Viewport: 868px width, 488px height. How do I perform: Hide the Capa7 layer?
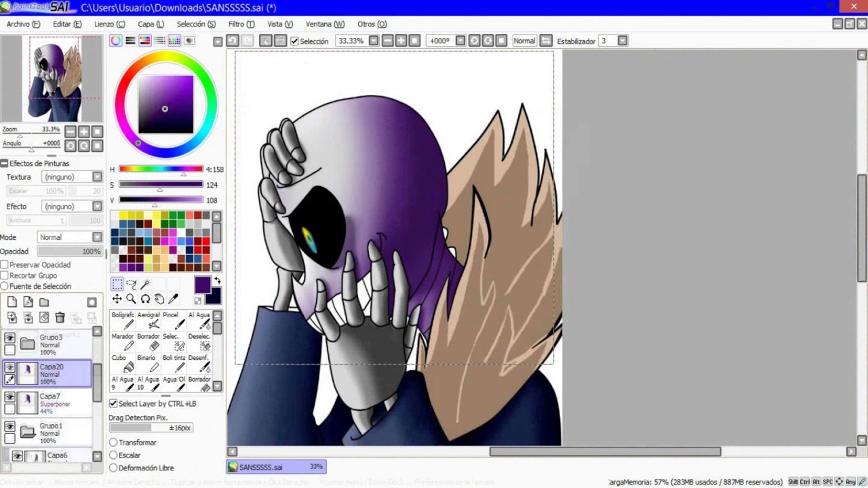point(9,397)
